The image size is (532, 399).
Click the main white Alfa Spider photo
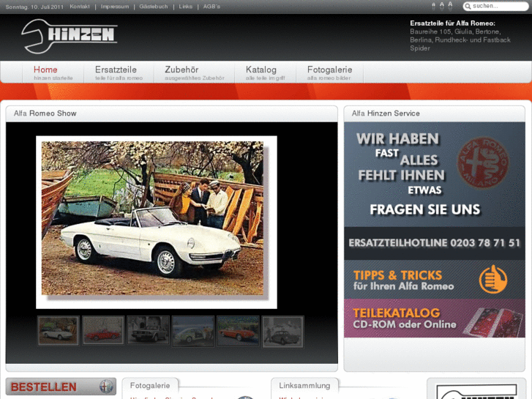(152, 218)
